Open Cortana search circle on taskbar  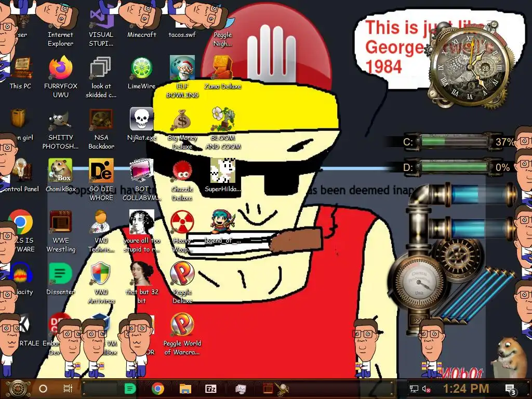coord(43,389)
